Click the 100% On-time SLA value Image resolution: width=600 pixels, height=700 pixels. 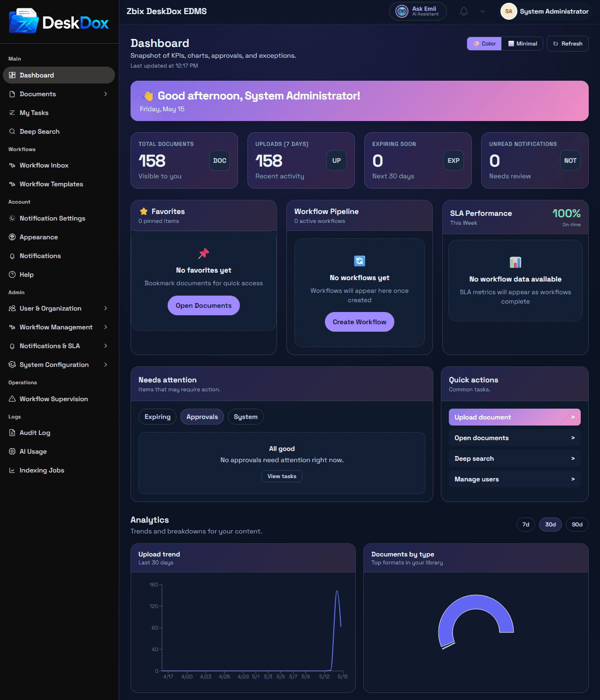click(567, 213)
